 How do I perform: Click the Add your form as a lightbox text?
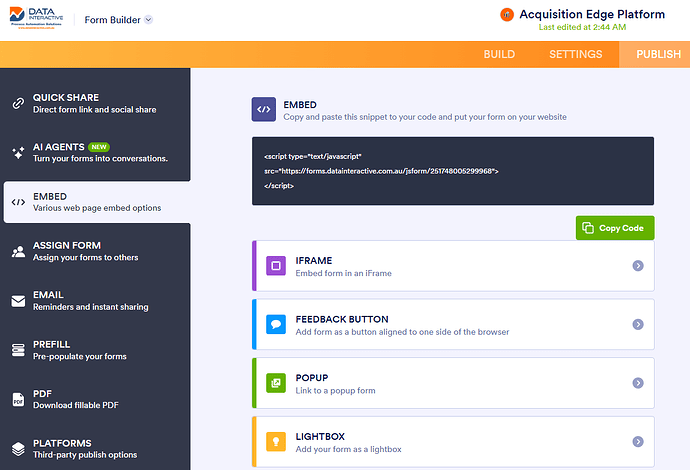coord(348,449)
